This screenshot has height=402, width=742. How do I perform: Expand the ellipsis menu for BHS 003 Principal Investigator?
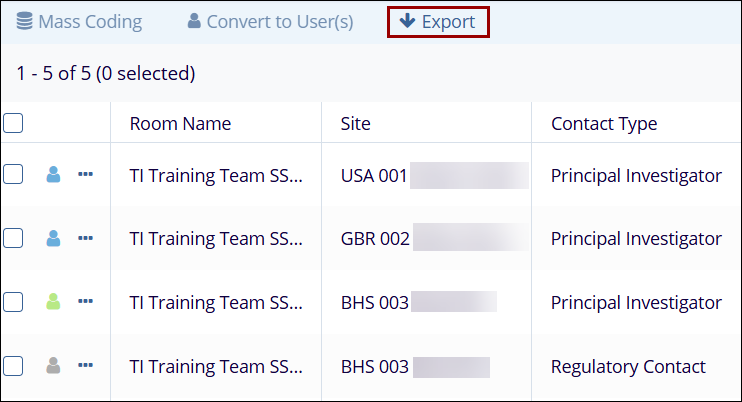point(85,302)
